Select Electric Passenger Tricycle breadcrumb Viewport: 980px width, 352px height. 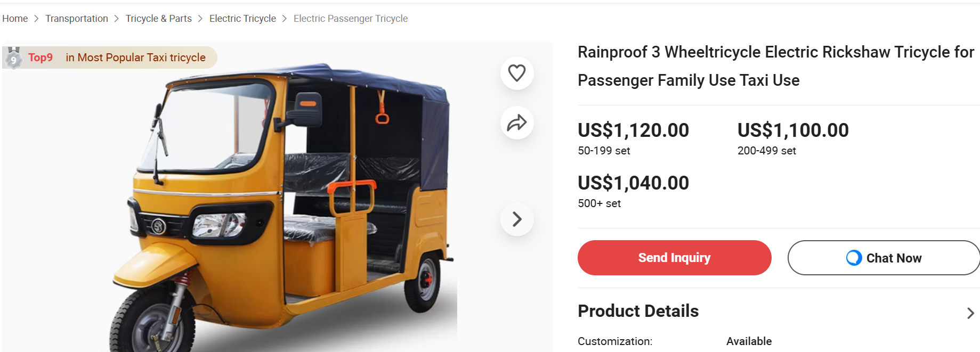(351, 19)
